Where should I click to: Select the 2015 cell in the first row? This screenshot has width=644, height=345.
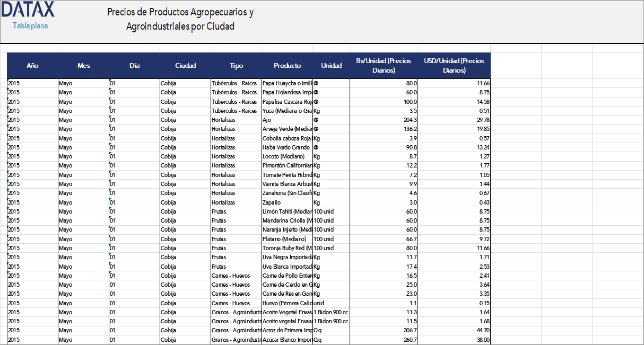click(21, 83)
